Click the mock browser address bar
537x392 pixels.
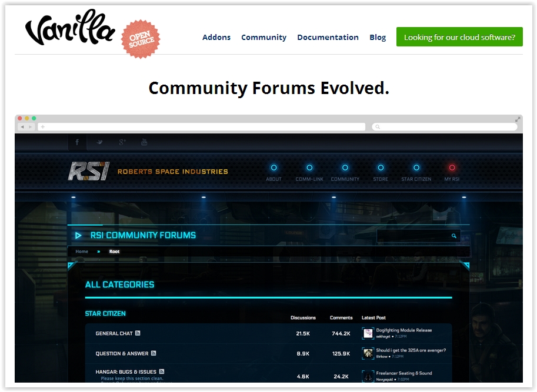(x=202, y=127)
